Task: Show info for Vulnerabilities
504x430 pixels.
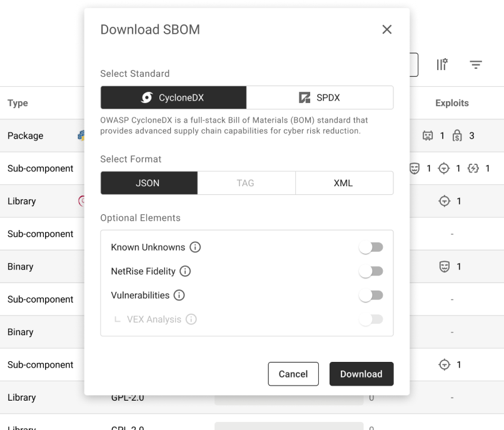Action: [x=179, y=296]
